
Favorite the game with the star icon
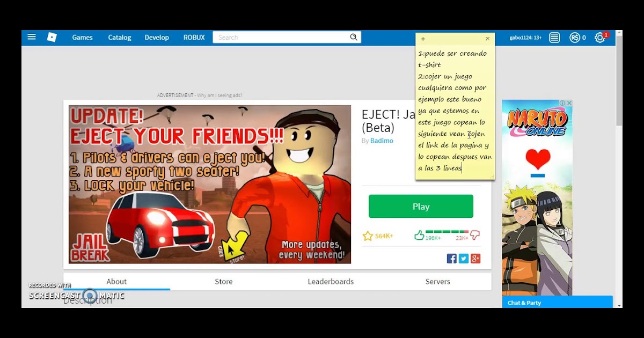click(368, 236)
